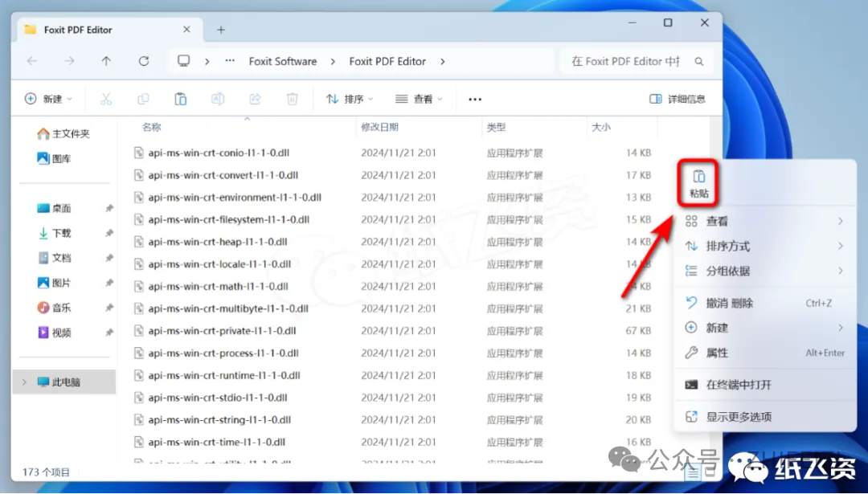This screenshot has height=494, width=868.
Task: Sort by the 类型 column header
Action: (x=497, y=127)
